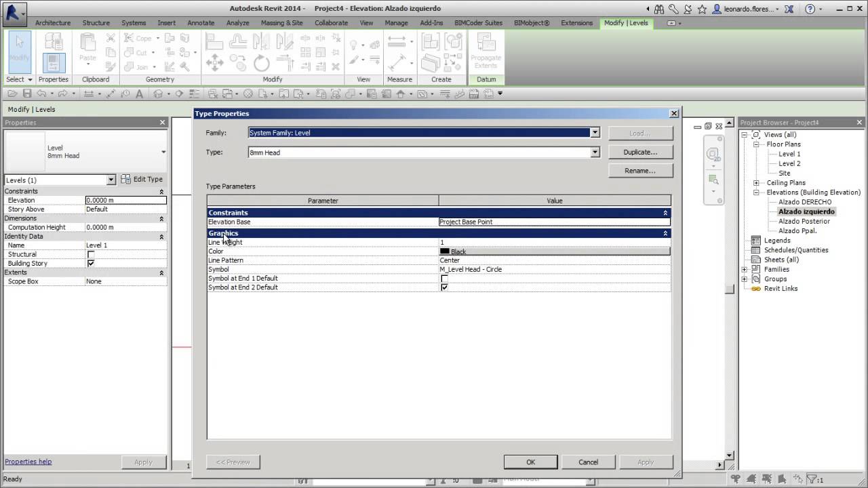Click the Open folder quick-access icon
This screenshot has width=868, height=488.
pos(14,94)
